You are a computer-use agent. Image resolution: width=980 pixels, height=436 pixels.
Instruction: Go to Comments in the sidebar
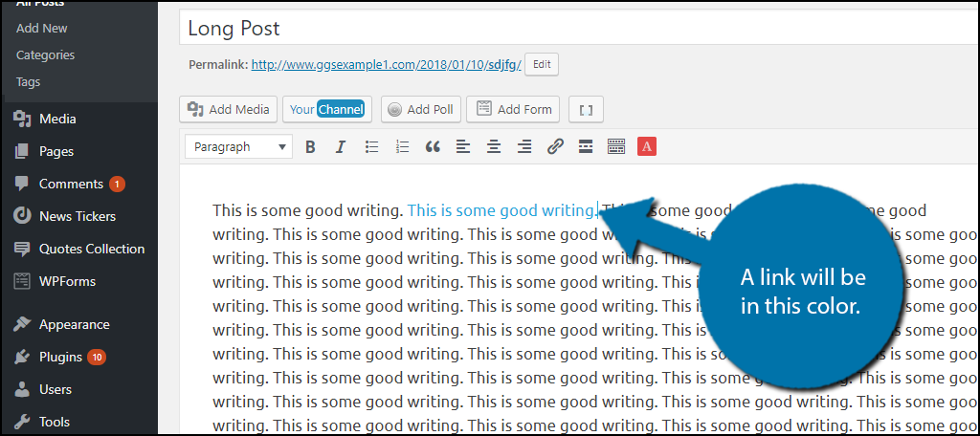(x=70, y=184)
